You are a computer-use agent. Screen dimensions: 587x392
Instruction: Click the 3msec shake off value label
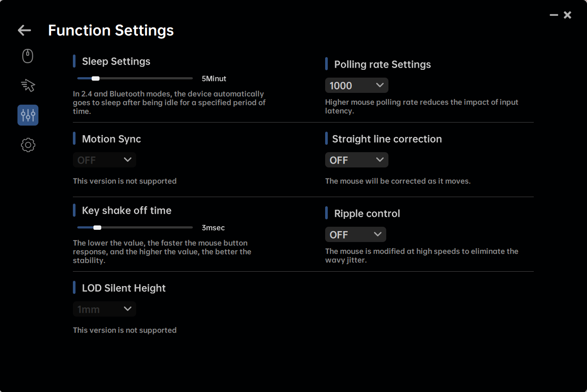point(213,228)
